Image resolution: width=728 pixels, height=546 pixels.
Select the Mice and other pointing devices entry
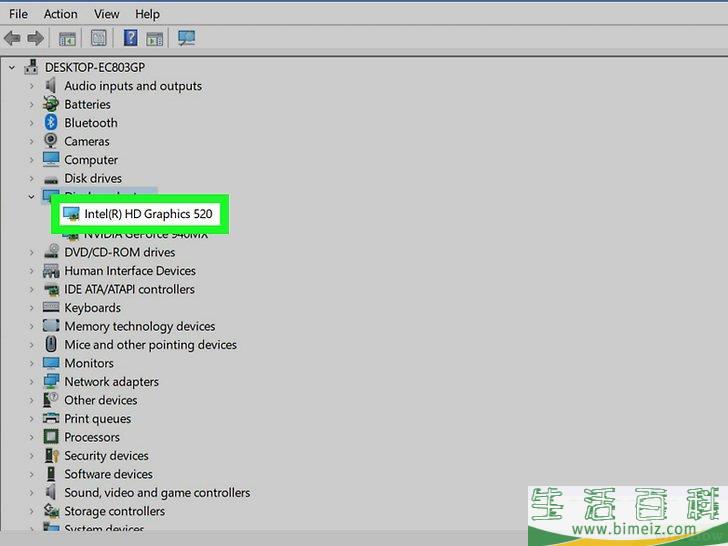tap(150, 345)
